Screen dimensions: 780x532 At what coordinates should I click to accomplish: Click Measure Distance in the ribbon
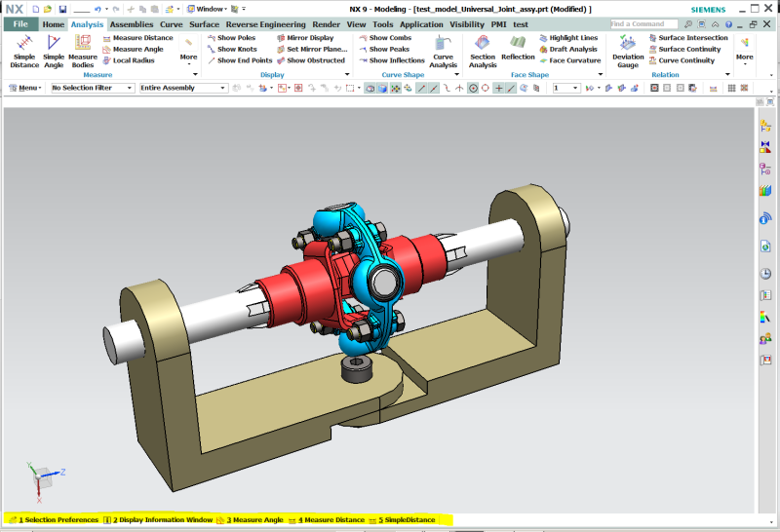[137, 38]
